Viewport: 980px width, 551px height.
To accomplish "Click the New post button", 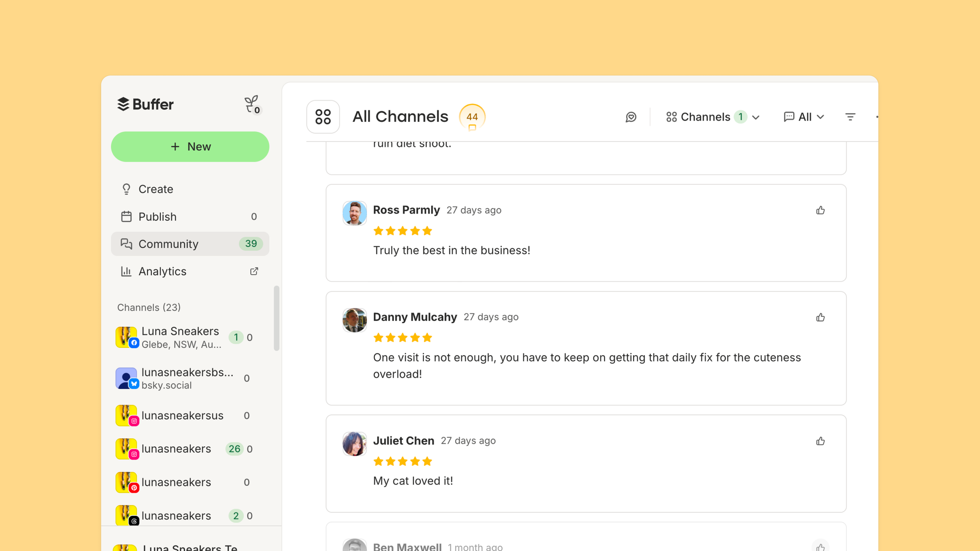I will (x=190, y=146).
